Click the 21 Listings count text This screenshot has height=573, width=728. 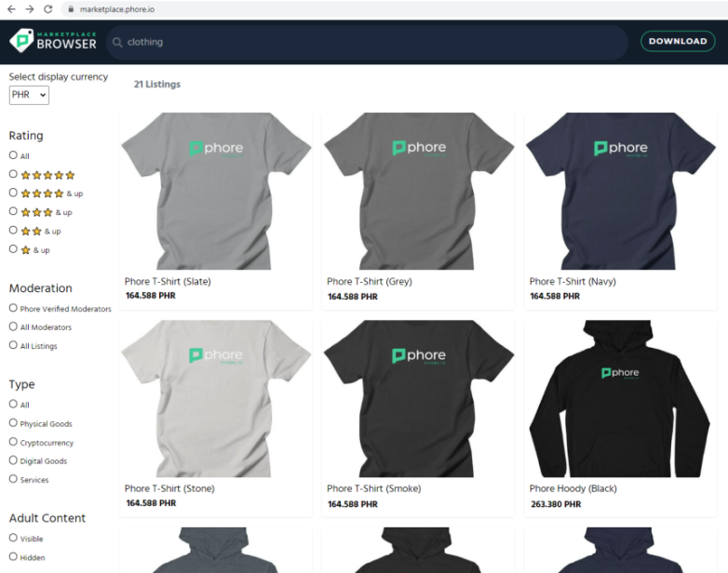(157, 85)
